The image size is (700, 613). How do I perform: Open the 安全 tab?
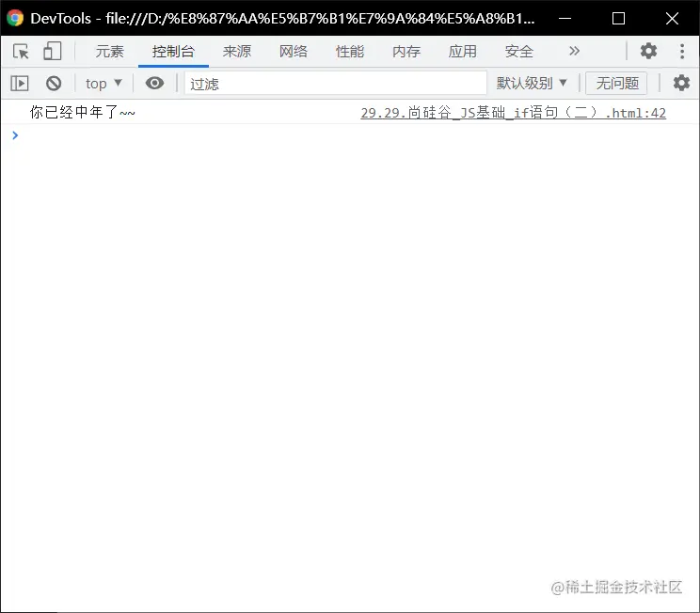[519, 52]
